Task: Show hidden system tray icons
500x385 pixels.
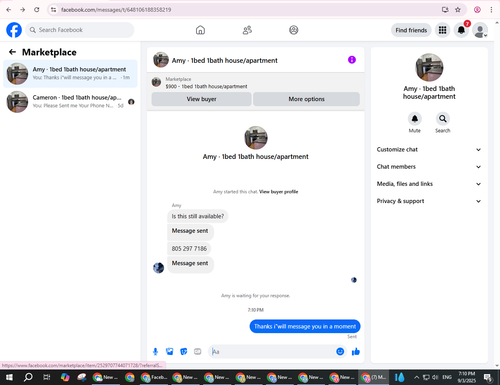Action: (416, 377)
